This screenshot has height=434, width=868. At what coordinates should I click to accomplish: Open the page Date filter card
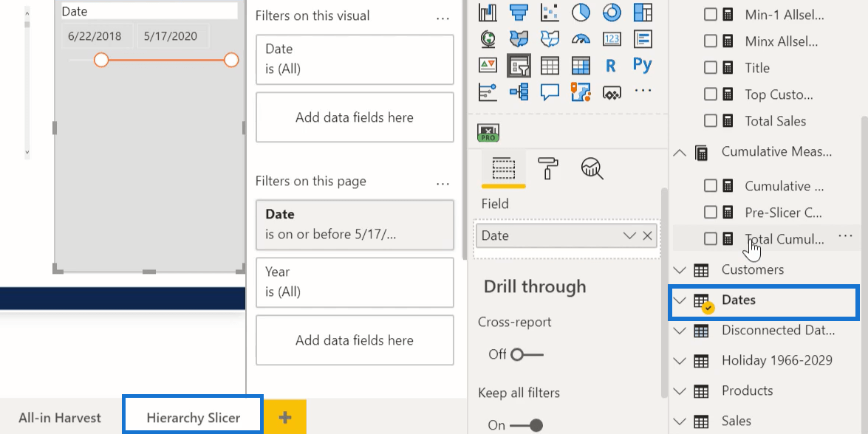[355, 224]
